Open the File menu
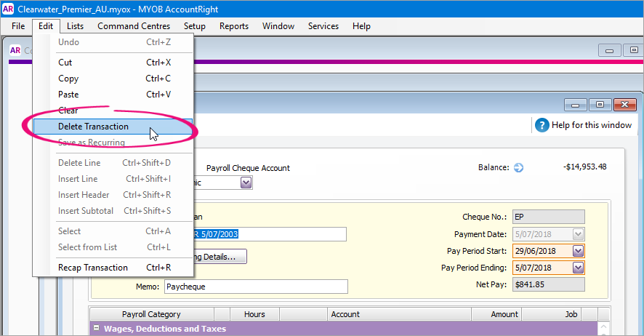 pos(18,26)
